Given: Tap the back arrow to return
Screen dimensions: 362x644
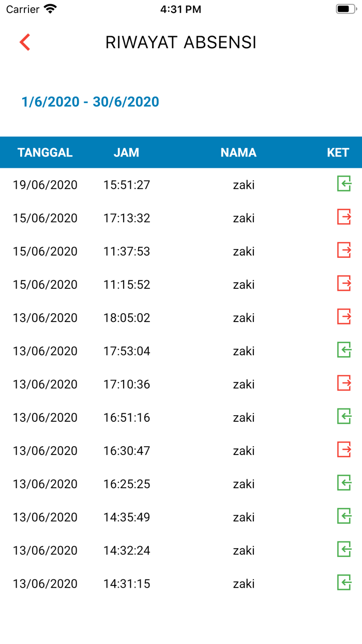Looking at the screenshot, I should pos(24,42).
